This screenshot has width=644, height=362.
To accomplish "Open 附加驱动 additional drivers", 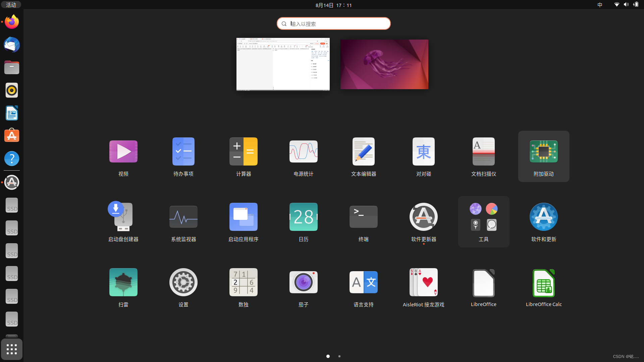I will click(x=543, y=152).
